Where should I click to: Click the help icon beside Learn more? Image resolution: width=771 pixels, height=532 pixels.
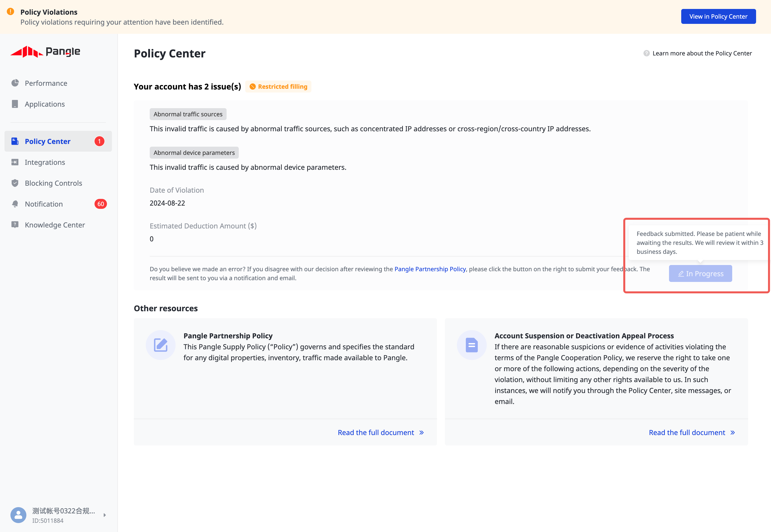point(646,53)
